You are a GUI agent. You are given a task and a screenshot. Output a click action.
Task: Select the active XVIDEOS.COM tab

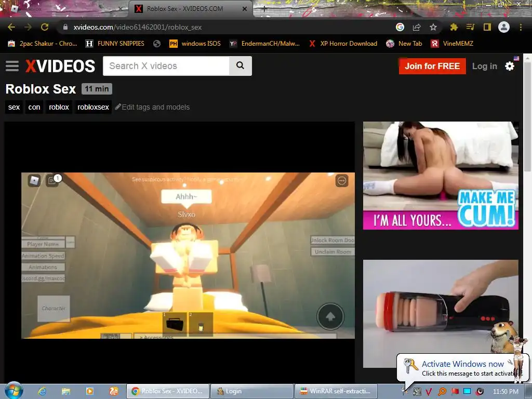pyautogui.click(x=190, y=9)
